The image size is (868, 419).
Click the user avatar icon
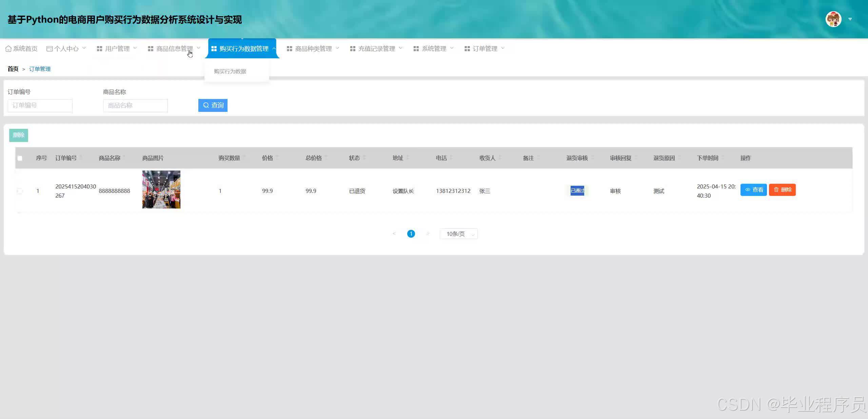833,19
